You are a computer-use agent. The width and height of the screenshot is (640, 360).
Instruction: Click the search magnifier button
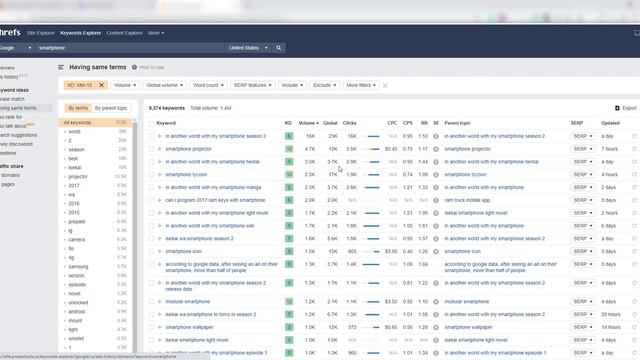click(279, 48)
